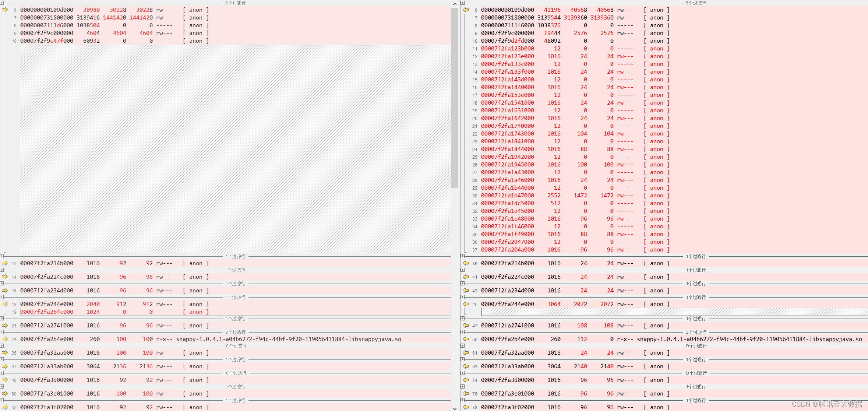Click copy-to-left arrow on right line 74
Image resolution: width=868 pixels, height=411 pixels.
pyautogui.click(x=466, y=380)
